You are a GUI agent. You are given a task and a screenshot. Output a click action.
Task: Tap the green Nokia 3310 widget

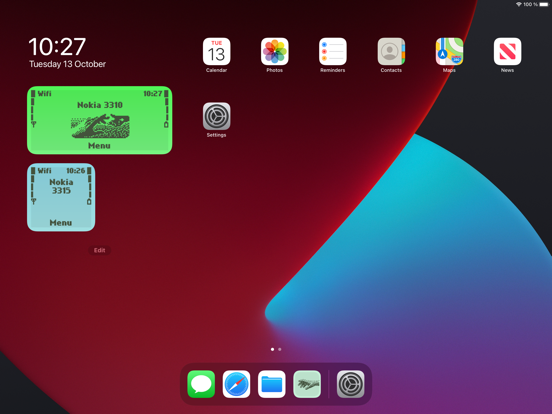click(x=100, y=120)
